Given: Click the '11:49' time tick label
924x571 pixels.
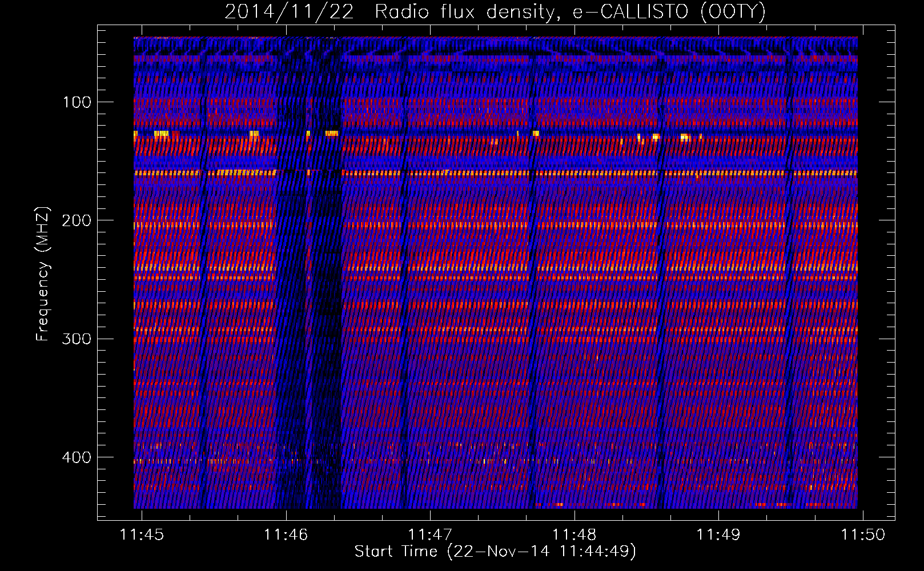Looking at the screenshot, I should [x=718, y=534].
